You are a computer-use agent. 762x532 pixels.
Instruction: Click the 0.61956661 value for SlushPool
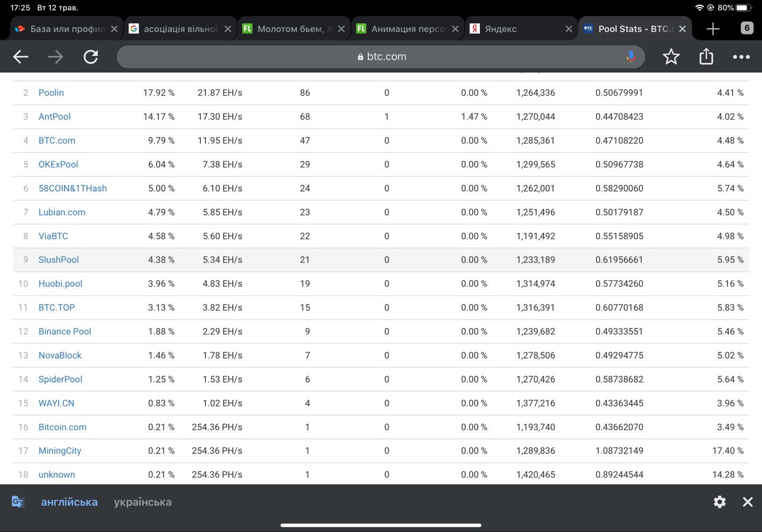619,259
